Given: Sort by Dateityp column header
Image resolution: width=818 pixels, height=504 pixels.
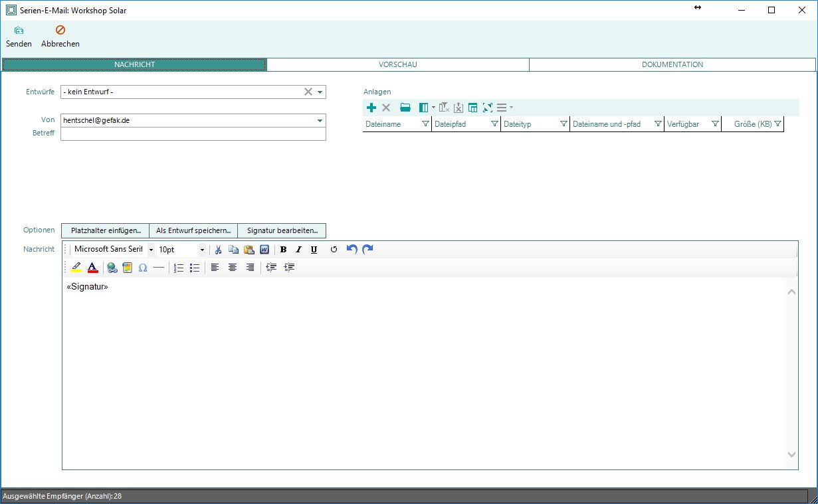Looking at the screenshot, I should pyautogui.click(x=518, y=124).
